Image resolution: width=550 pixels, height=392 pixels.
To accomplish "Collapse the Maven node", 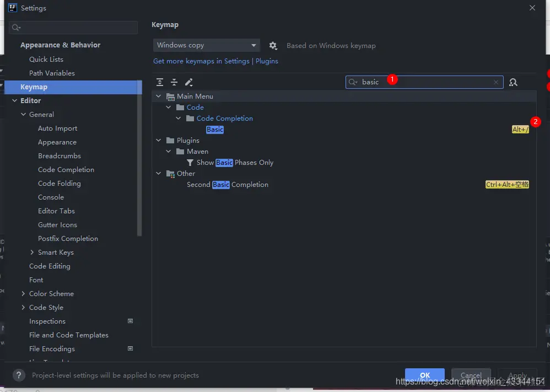I will coord(169,151).
